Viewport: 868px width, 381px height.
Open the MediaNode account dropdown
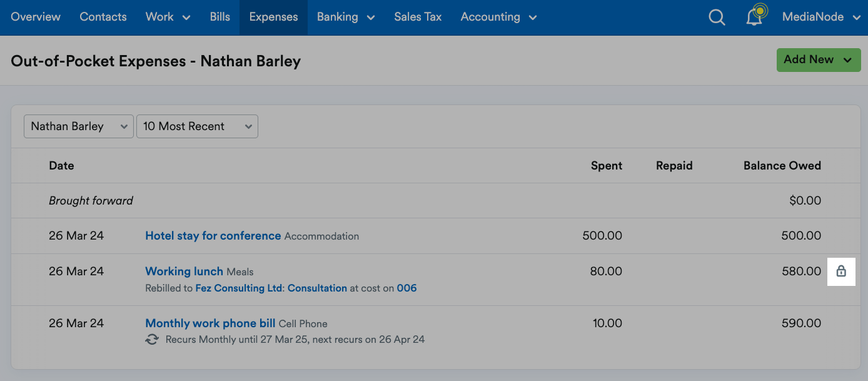(x=820, y=17)
